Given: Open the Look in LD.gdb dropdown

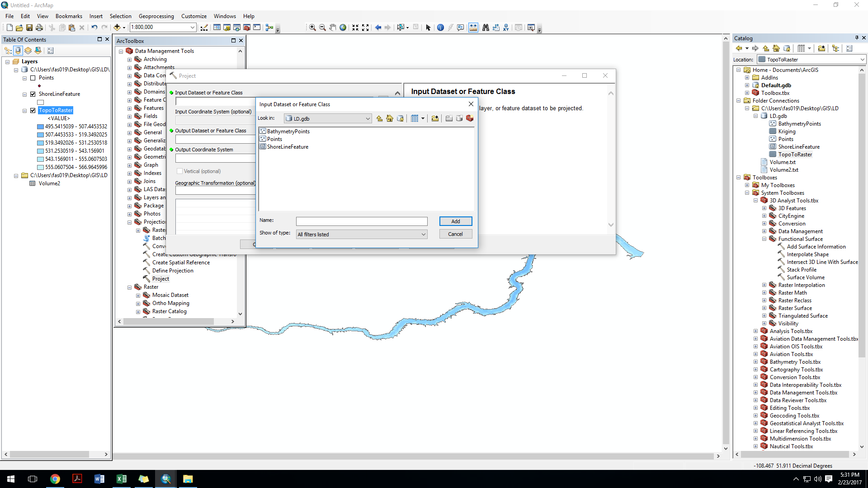Looking at the screenshot, I should pos(368,119).
